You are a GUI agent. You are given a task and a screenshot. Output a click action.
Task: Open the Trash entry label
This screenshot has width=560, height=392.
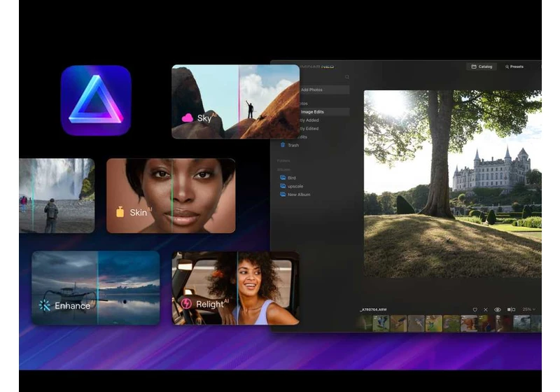pyautogui.click(x=293, y=146)
